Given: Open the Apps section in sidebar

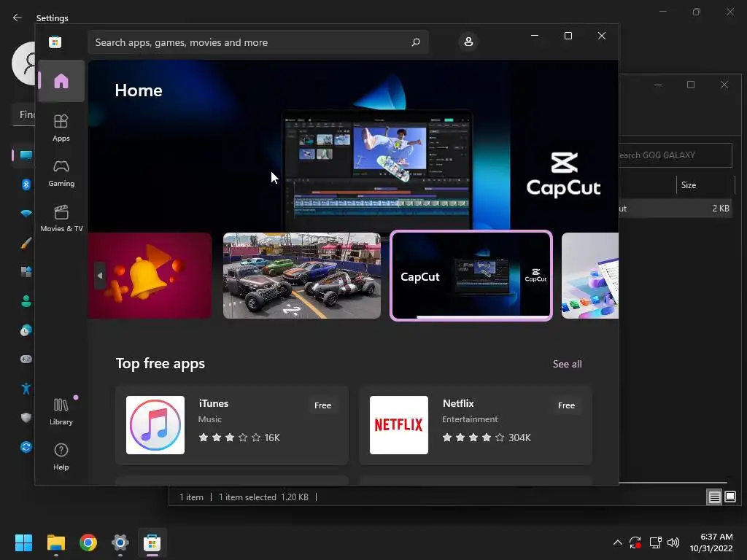Looking at the screenshot, I should [x=61, y=128].
